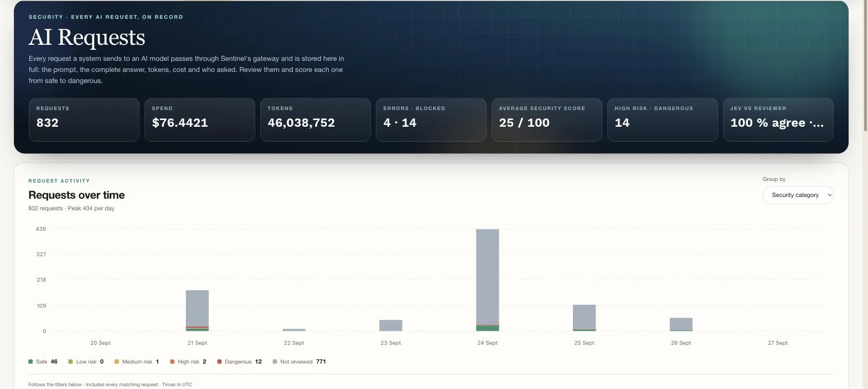Click the 'Follows the filters below' footnote

(x=110, y=385)
